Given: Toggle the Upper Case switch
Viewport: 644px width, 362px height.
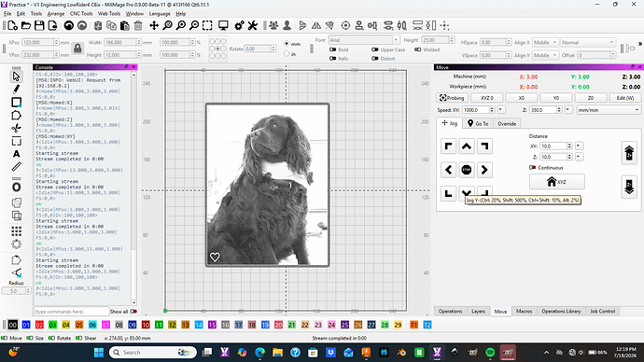Looking at the screenshot, I should click(x=374, y=49).
